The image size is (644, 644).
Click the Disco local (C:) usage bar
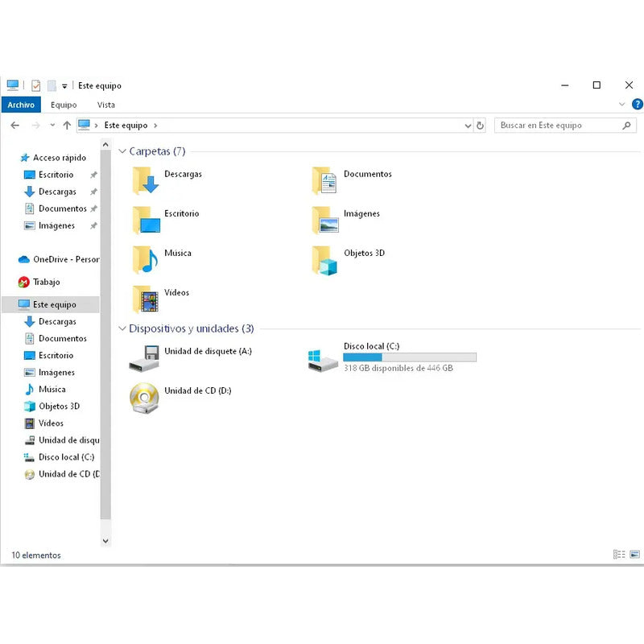pyautogui.click(x=410, y=357)
